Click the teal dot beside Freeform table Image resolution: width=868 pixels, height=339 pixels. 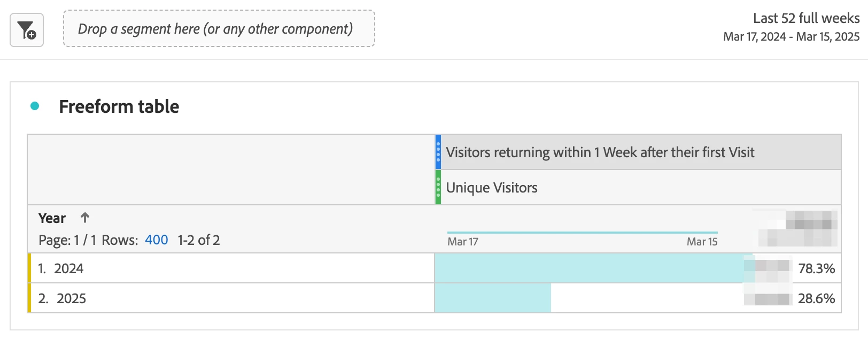point(35,106)
